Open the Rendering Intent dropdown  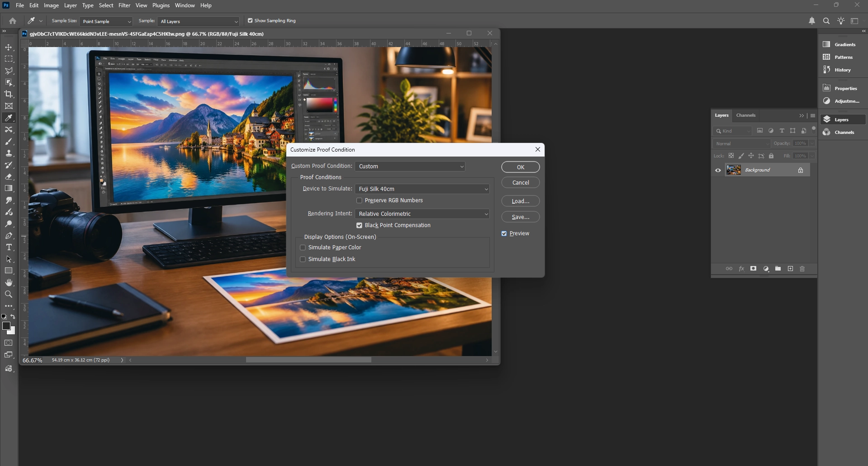click(x=422, y=214)
